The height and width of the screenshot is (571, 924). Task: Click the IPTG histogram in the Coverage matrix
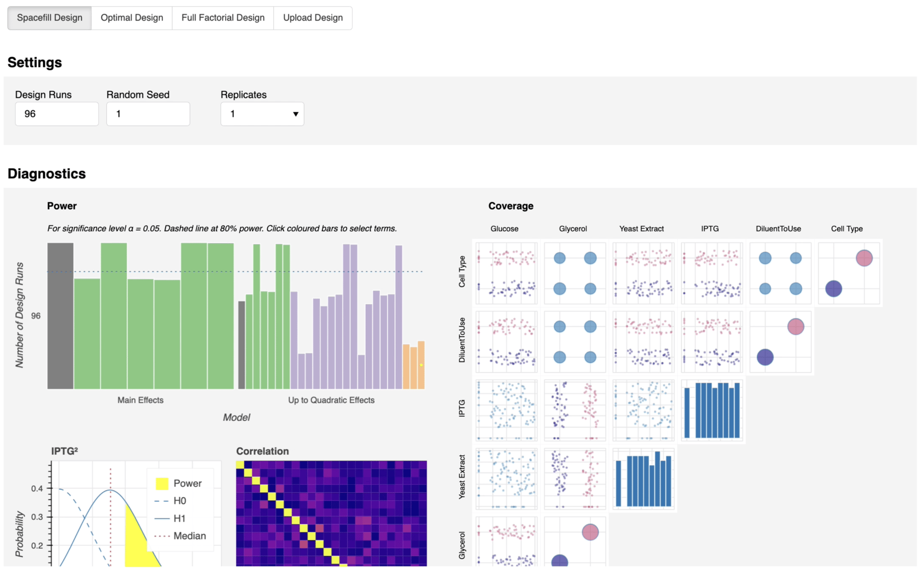711,410
